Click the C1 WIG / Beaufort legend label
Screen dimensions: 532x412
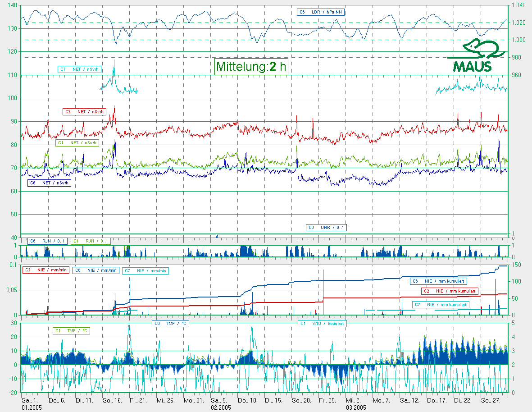coord(323,323)
